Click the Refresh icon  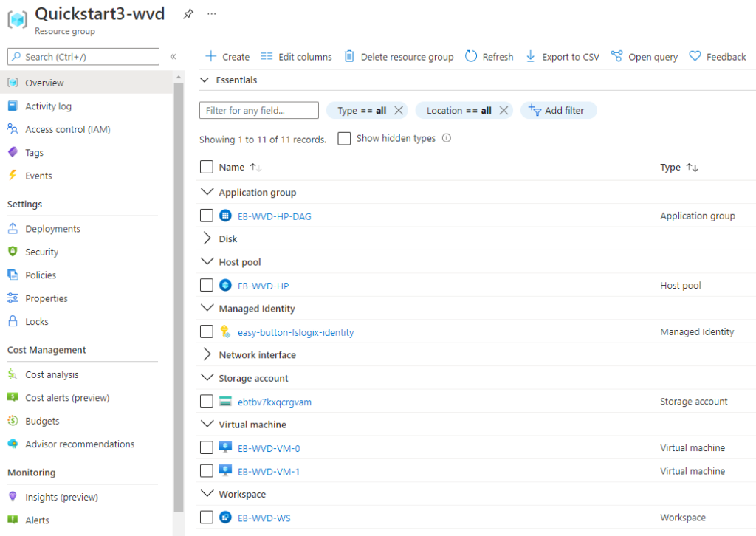click(470, 56)
